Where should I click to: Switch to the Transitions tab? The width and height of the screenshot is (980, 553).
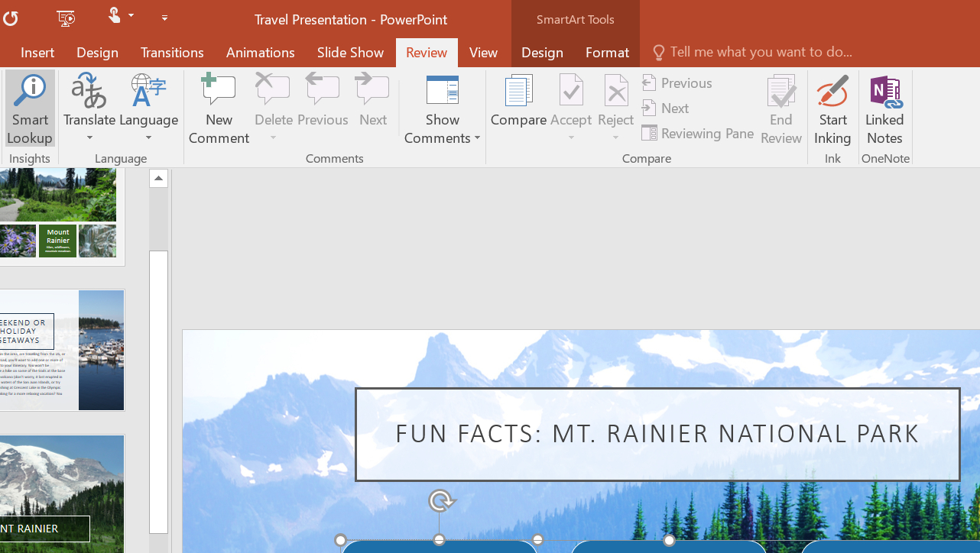172,52
